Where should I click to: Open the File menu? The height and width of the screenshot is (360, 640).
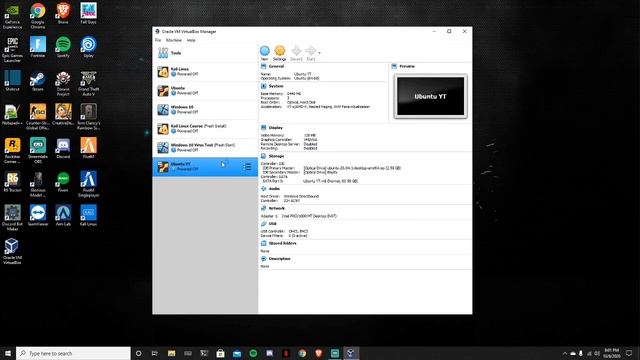[158, 40]
